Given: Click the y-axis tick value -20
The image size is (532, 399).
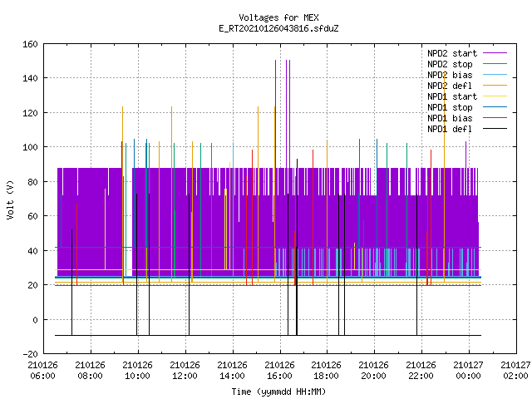Looking at the screenshot, I should (x=31, y=354).
